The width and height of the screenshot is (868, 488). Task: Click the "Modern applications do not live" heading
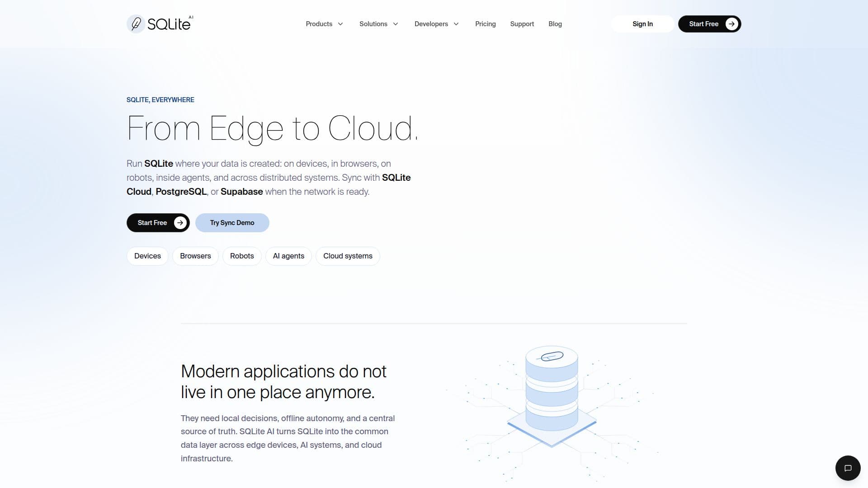(x=283, y=382)
